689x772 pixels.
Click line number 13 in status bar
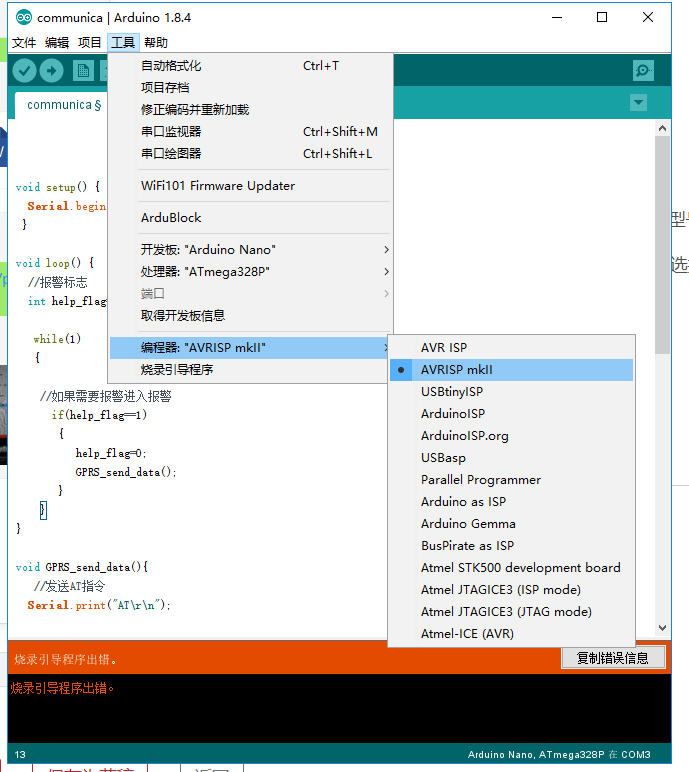(20, 755)
